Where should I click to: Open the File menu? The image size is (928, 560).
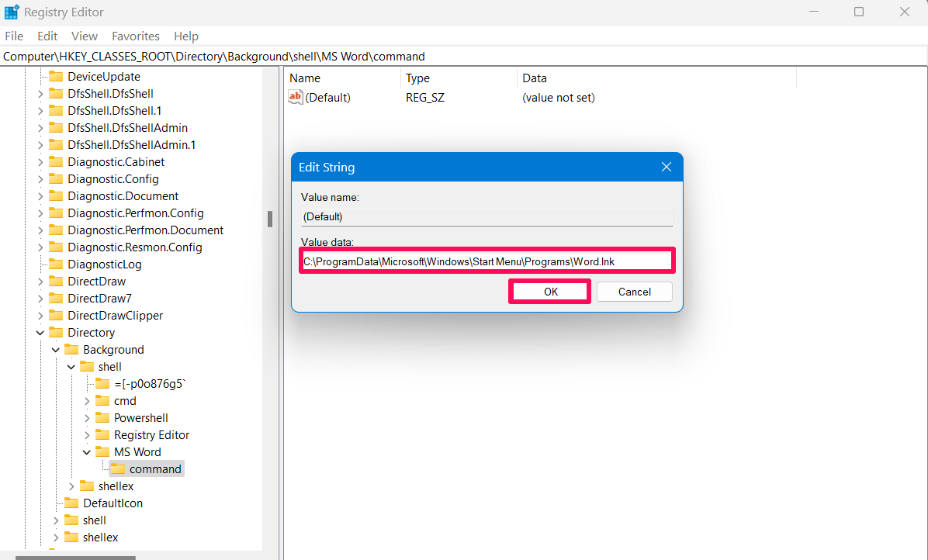pyautogui.click(x=14, y=36)
